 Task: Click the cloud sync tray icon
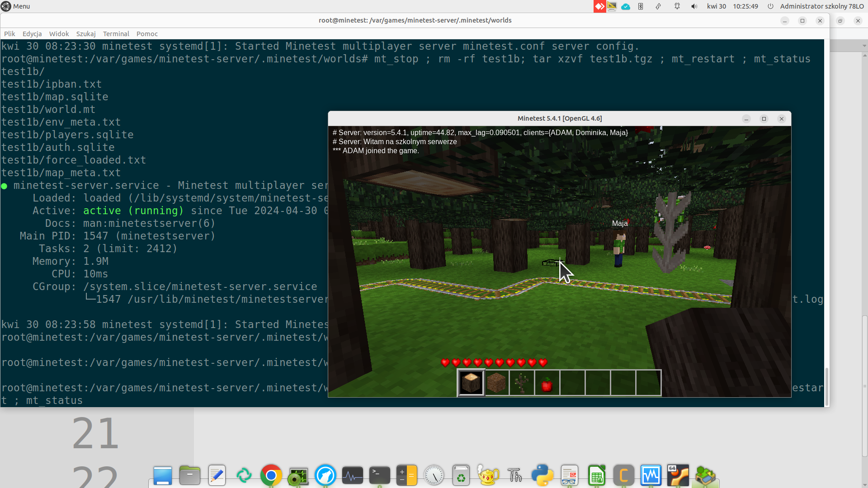(x=626, y=6)
